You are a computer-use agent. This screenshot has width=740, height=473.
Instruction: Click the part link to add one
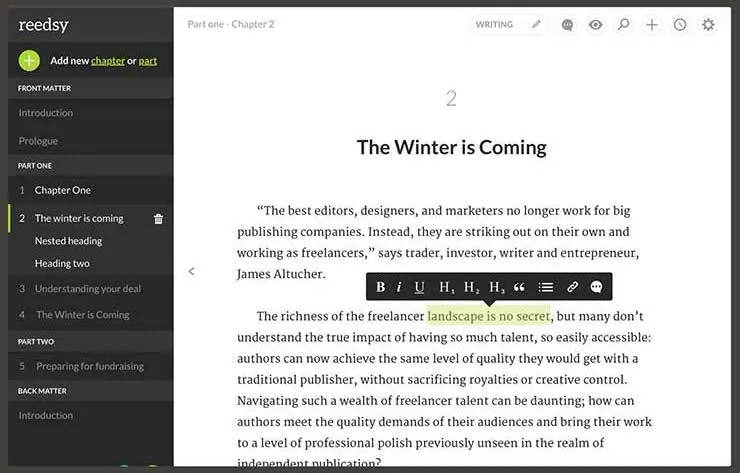click(148, 61)
